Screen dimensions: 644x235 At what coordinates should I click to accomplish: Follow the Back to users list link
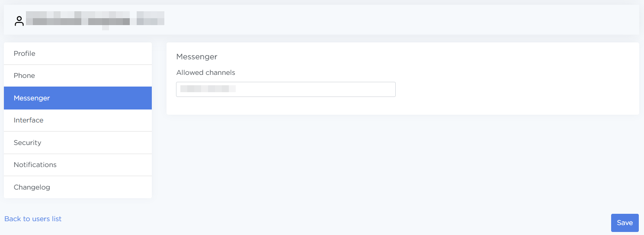coord(33,219)
